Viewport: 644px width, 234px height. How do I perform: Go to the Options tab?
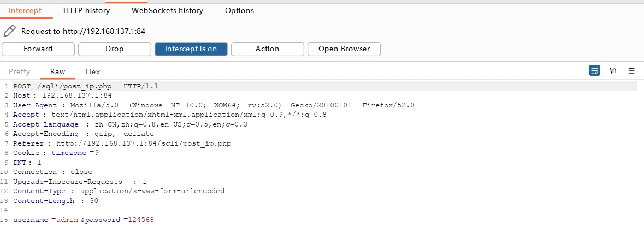(239, 10)
